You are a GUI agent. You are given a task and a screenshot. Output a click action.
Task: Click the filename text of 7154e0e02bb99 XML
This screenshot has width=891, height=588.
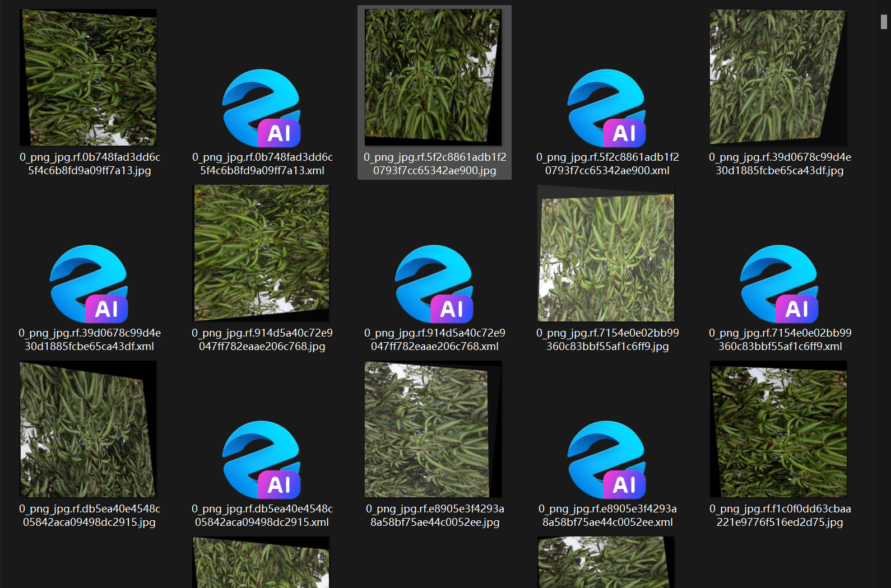[x=780, y=340]
